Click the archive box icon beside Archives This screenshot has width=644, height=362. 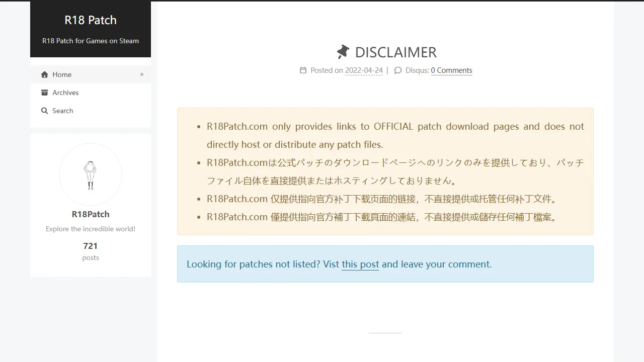pyautogui.click(x=44, y=93)
